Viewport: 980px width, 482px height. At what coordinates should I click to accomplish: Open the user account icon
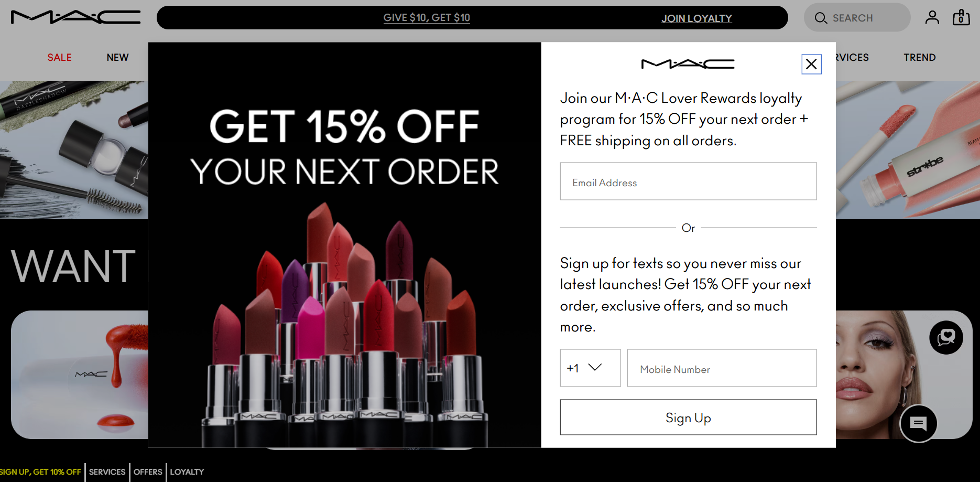click(932, 18)
